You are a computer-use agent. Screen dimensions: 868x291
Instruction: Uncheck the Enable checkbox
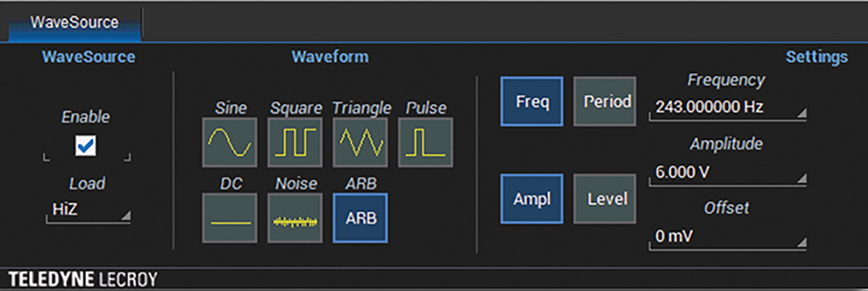tap(87, 147)
